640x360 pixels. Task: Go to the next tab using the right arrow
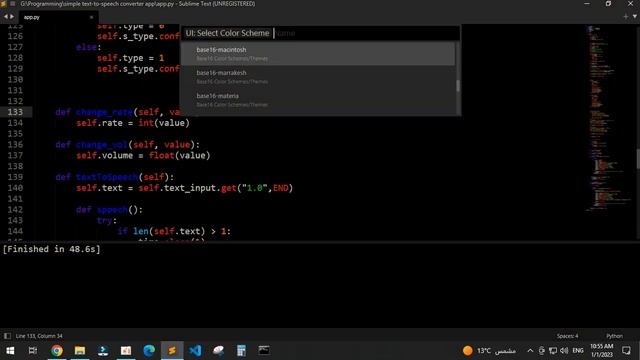tap(12, 17)
